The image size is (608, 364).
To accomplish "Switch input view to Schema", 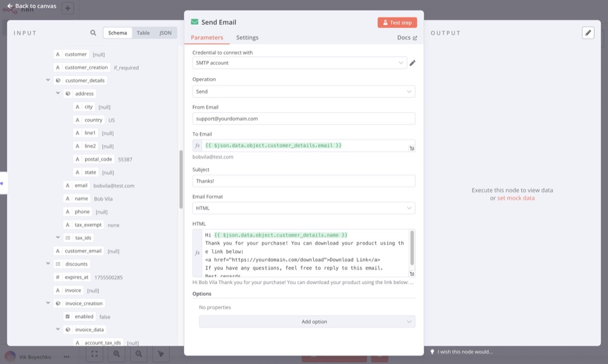I will 117,33.
